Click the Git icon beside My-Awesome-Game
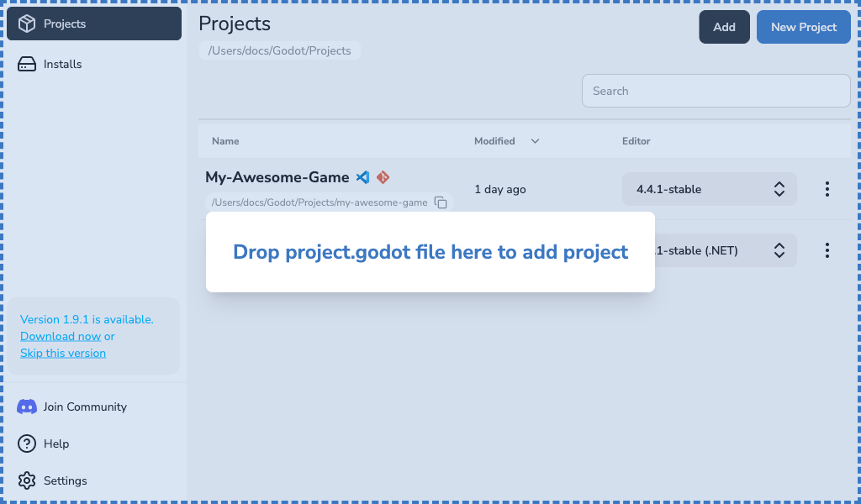Viewport: 861px width, 504px height. click(383, 176)
